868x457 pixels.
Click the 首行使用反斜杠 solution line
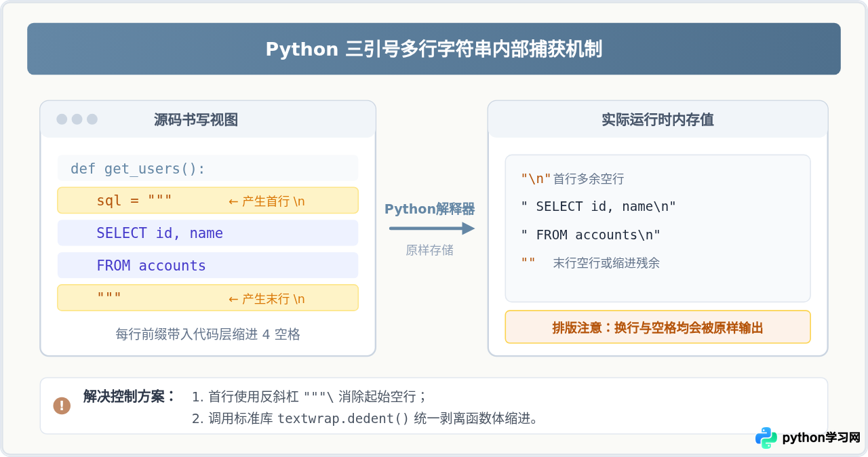[x=309, y=397]
